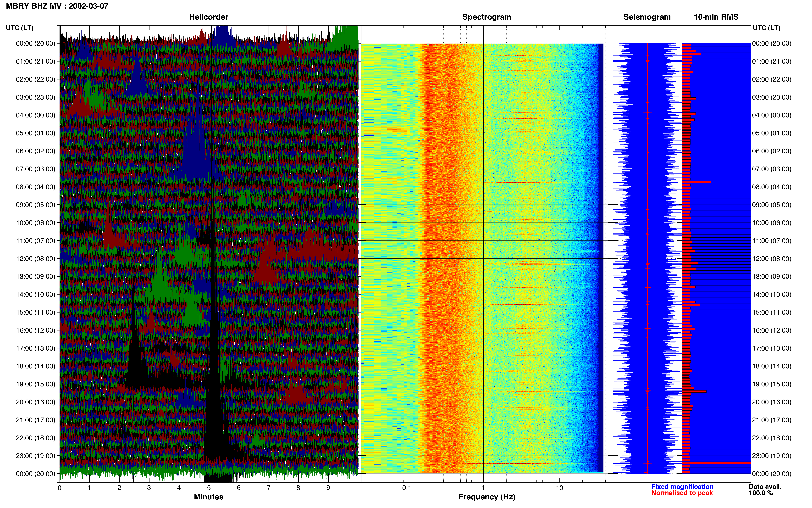Click the '100.0 %' data availability value

pos(761,493)
